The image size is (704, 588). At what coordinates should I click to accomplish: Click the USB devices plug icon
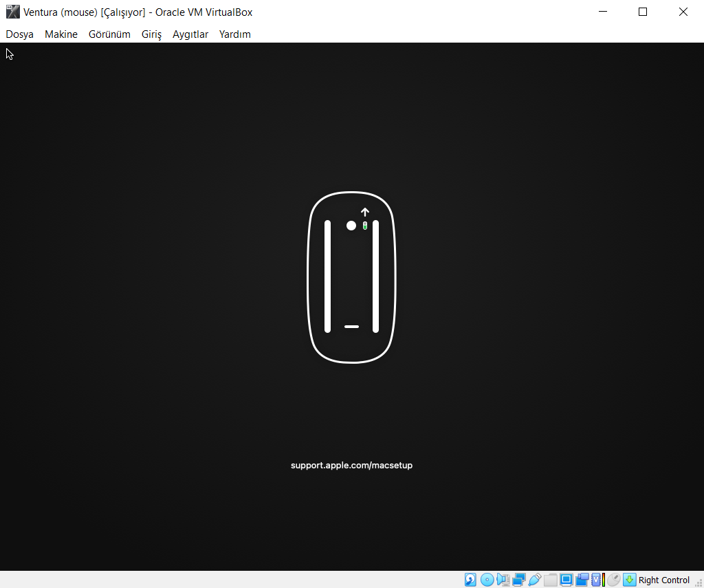click(x=535, y=580)
